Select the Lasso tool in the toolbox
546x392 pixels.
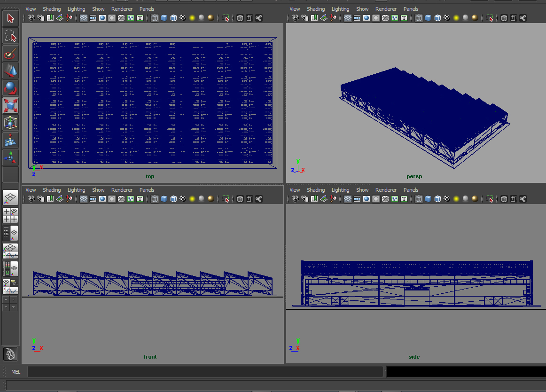coord(10,35)
